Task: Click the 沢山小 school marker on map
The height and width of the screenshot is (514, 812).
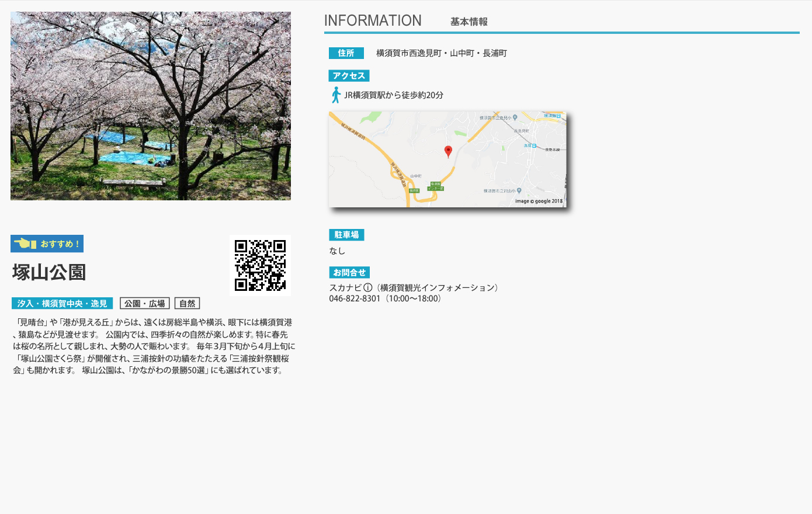Action: coord(519,190)
